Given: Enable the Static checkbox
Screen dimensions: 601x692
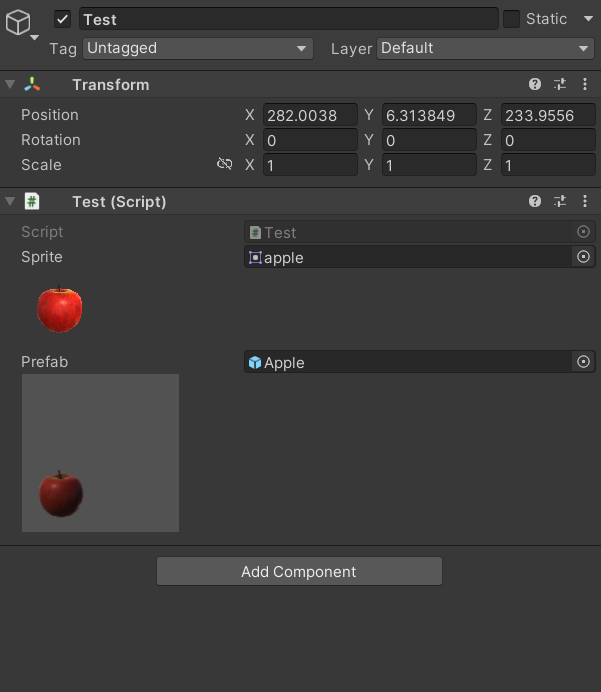Looking at the screenshot, I should (x=511, y=19).
